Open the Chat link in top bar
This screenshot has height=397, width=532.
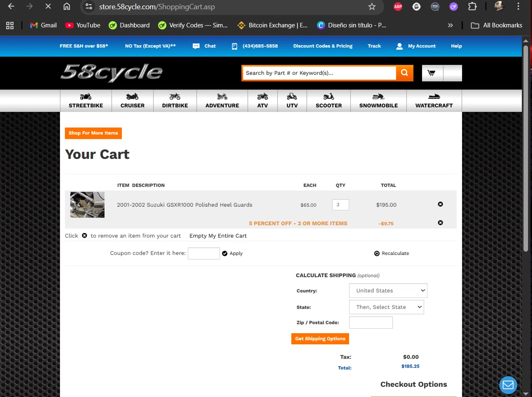(204, 46)
